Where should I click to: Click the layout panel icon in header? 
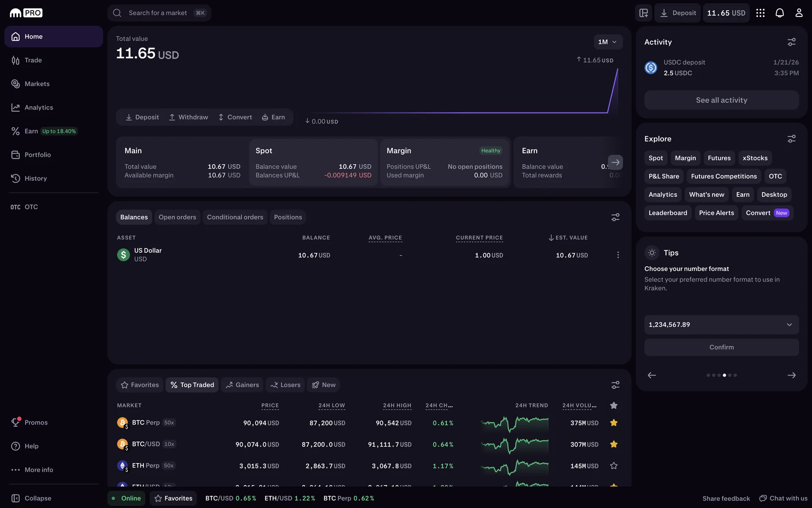coord(643,13)
